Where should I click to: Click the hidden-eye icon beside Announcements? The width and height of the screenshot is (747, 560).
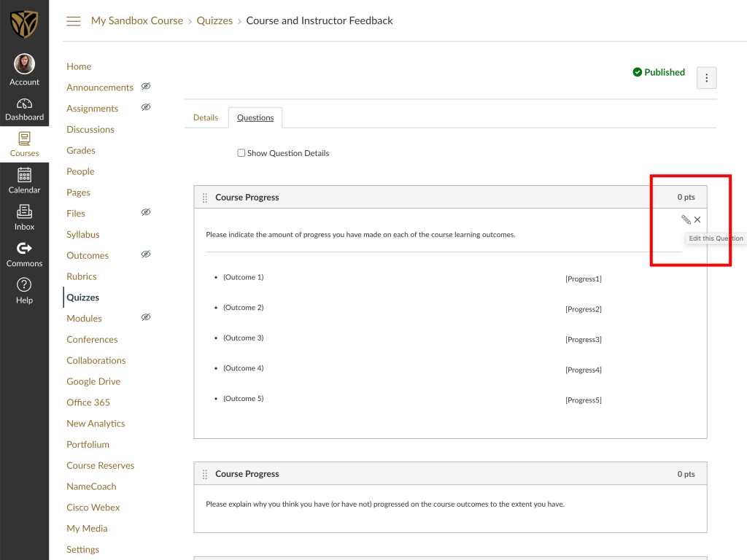point(146,87)
